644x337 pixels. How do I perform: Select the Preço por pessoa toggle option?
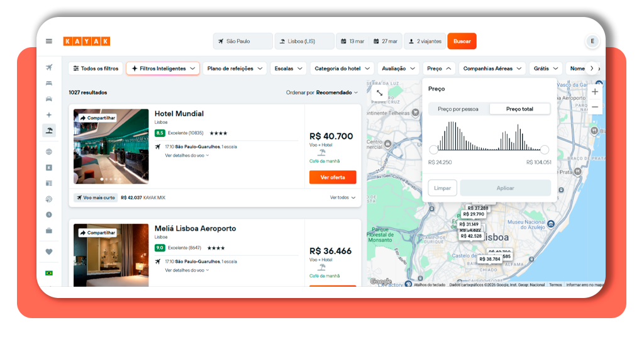pos(458,109)
